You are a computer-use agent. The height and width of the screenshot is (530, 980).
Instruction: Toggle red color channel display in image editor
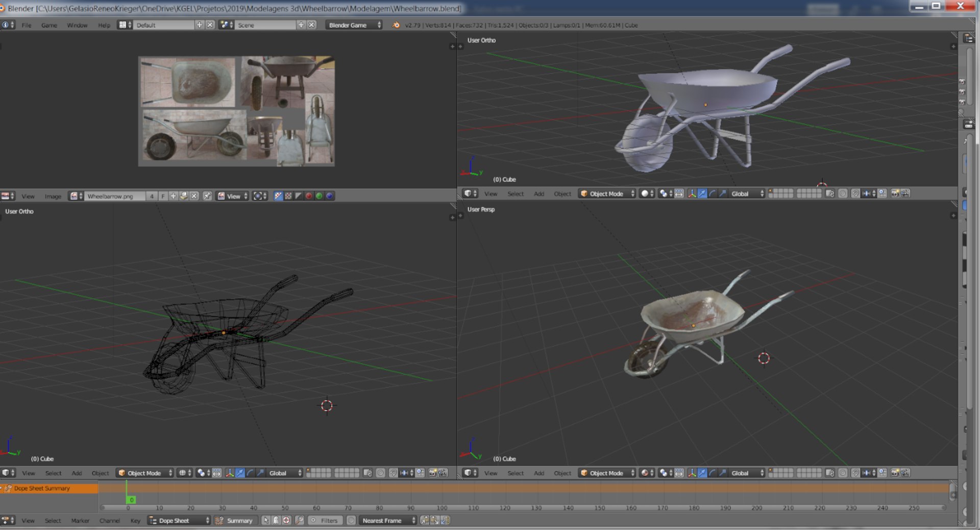tap(309, 196)
